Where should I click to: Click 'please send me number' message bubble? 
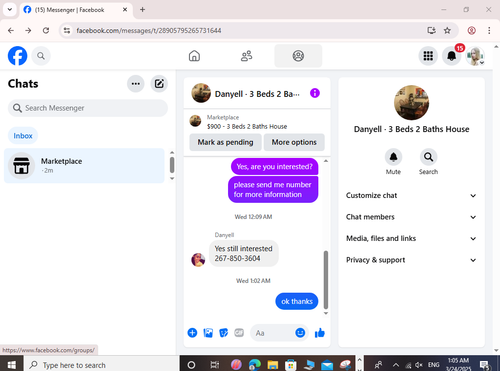pyautogui.click(x=273, y=189)
